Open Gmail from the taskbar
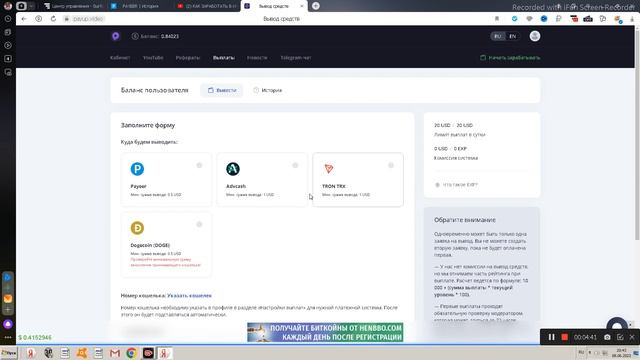Screen dimensions: 640x360 point(115,353)
